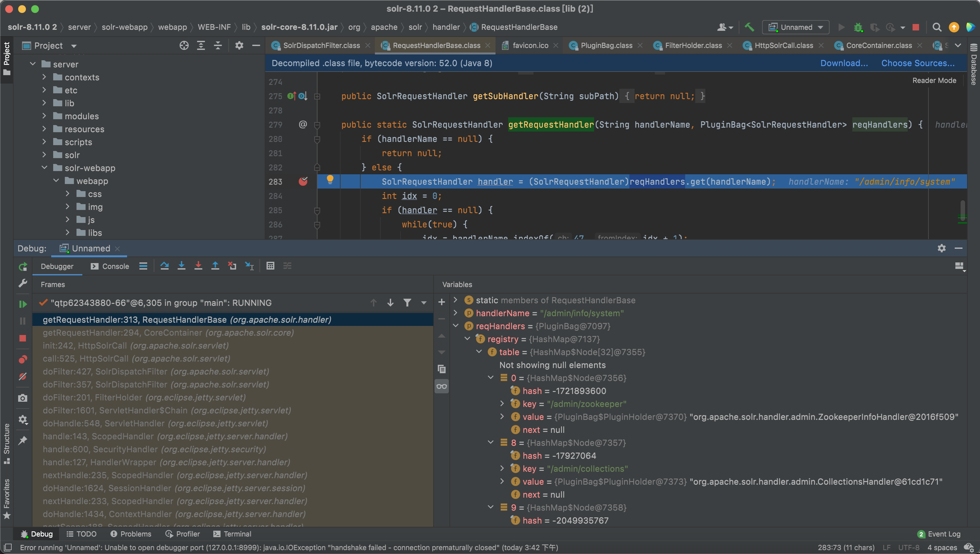Screen dimensions: 980x554
Task: Expand the handlerName variable
Action: coord(455,313)
